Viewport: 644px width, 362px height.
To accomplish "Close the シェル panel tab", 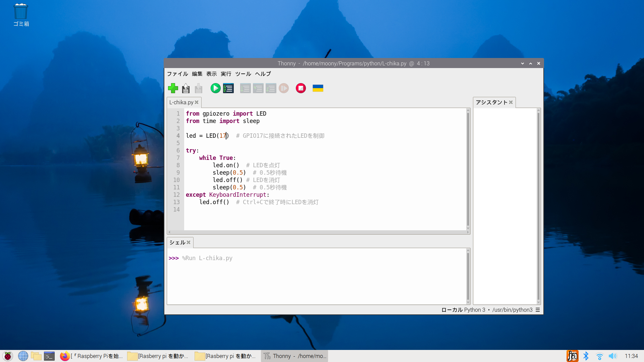I will [189, 242].
